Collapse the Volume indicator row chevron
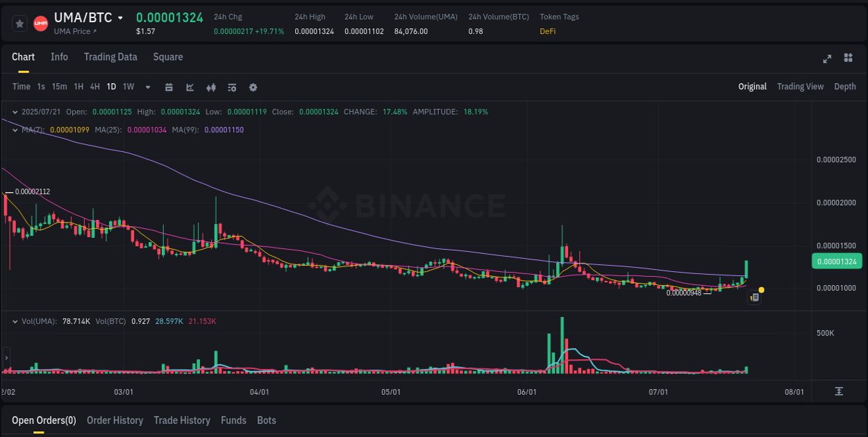 pos(15,321)
